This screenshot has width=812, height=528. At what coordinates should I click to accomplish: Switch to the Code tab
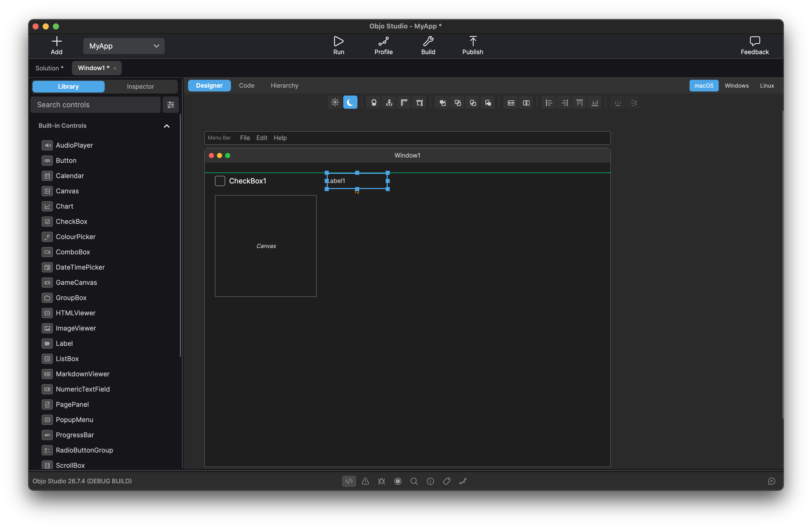click(247, 86)
